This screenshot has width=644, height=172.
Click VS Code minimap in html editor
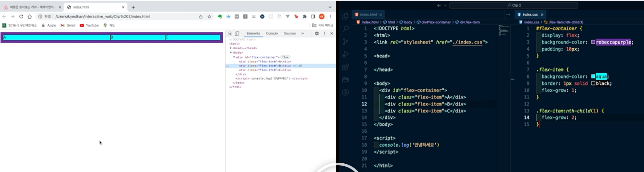click(504, 31)
